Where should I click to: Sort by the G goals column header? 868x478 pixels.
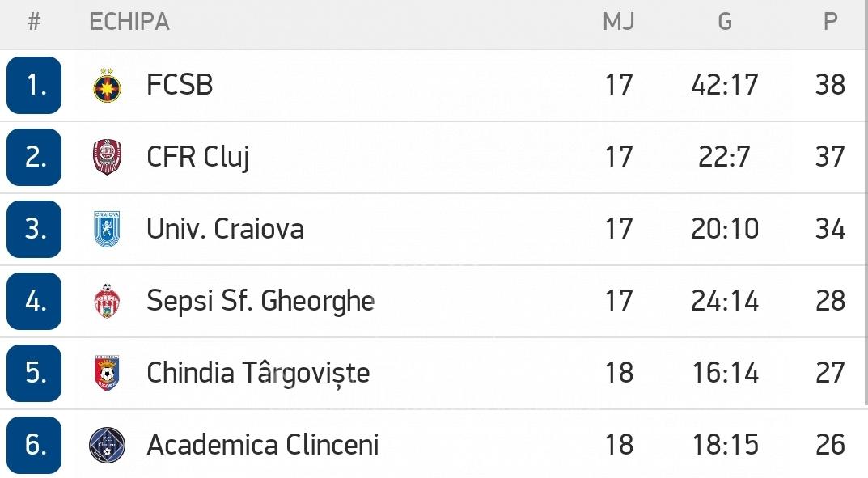(725, 22)
